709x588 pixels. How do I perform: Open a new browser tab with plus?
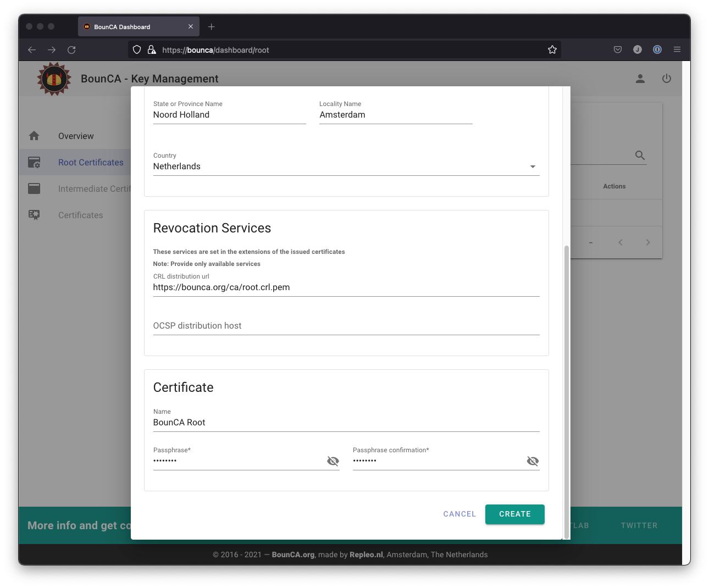coord(212,26)
